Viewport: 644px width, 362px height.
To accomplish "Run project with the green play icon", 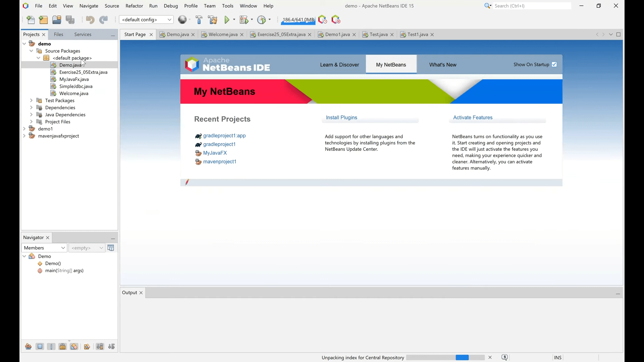I will [x=227, y=20].
